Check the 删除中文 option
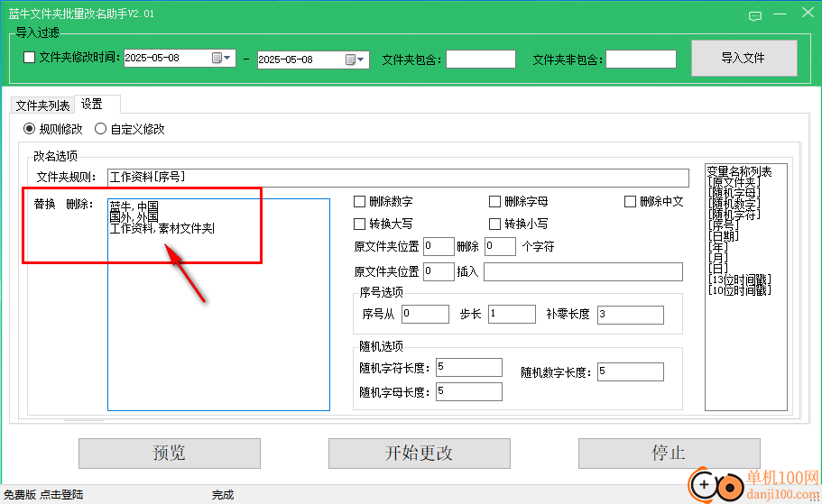 pyautogui.click(x=630, y=201)
